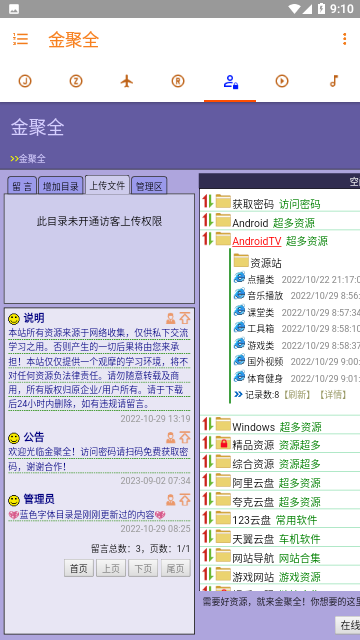Click sort arrows beside Windows folder

coord(208,424)
